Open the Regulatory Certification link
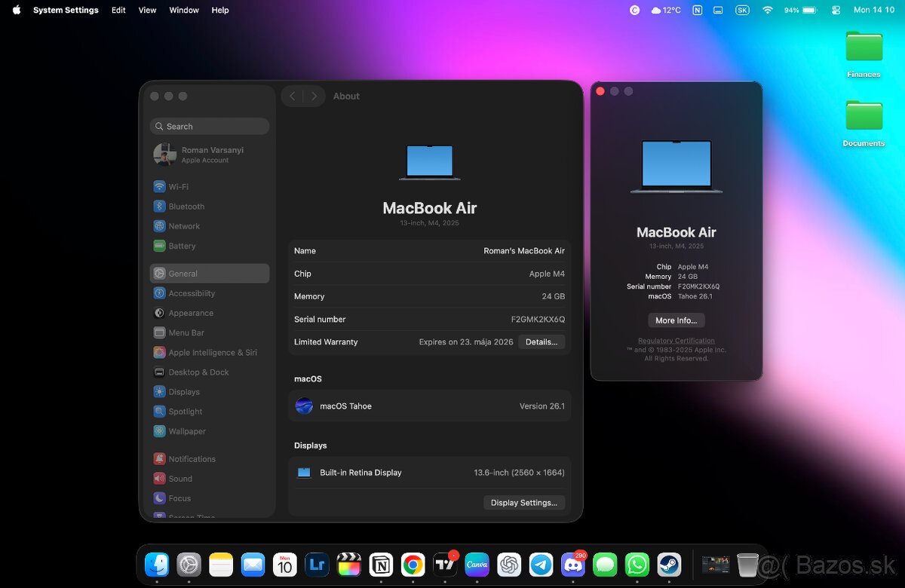 [676, 341]
